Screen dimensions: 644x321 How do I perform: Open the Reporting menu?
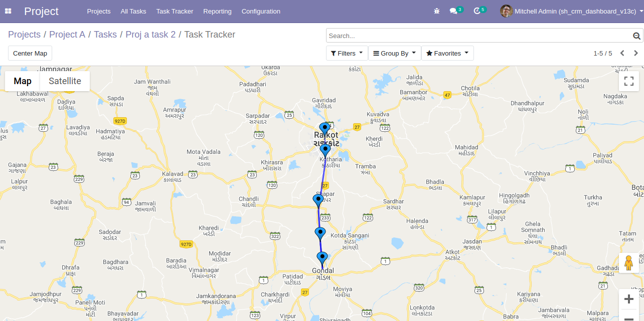pyautogui.click(x=217, y=11)
